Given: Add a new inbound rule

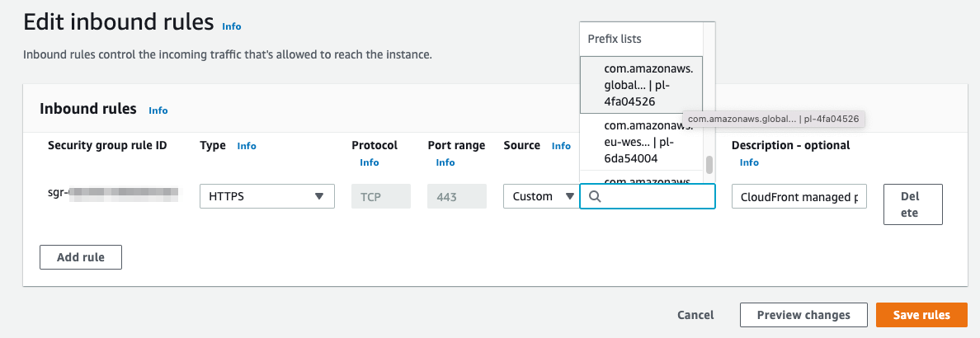Looking at the screenshot, I should point(81,256).
